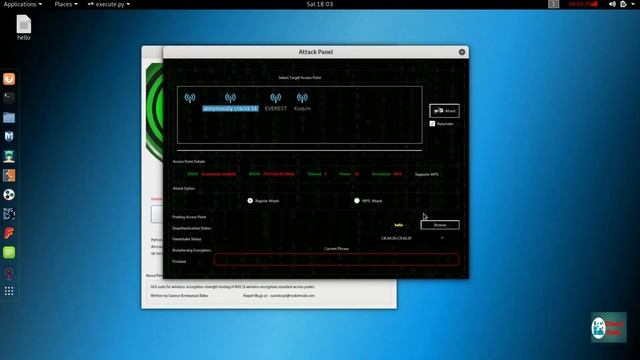Launch Armitage from the dock

(x=9, y=156)
